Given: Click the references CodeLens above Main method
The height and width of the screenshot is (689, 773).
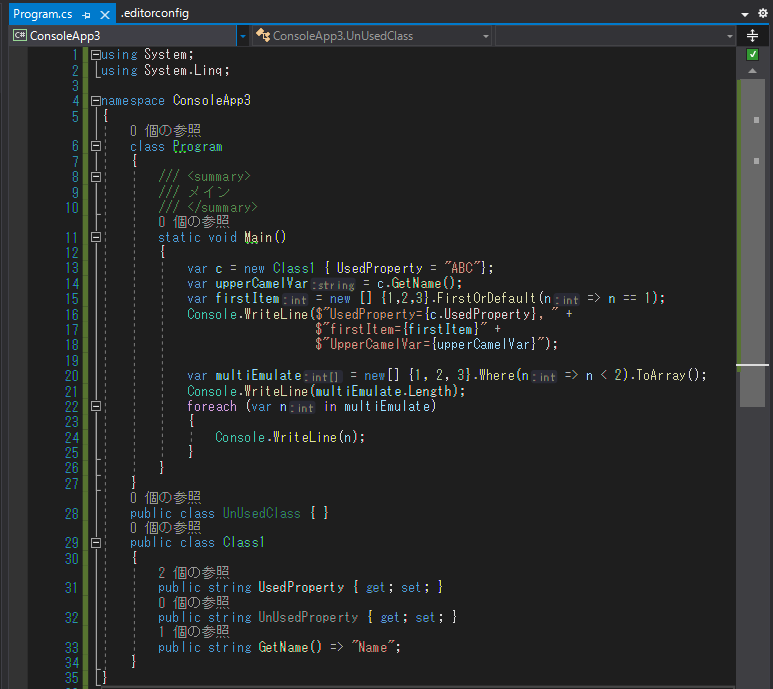Looking at the screenshot, I should point(194,222).
